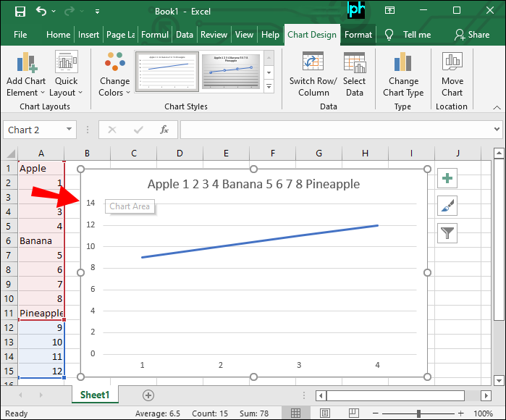Click the Save icon in the title bar
Viewport: 506px width, 420px height.
click(x=20, y=12)
